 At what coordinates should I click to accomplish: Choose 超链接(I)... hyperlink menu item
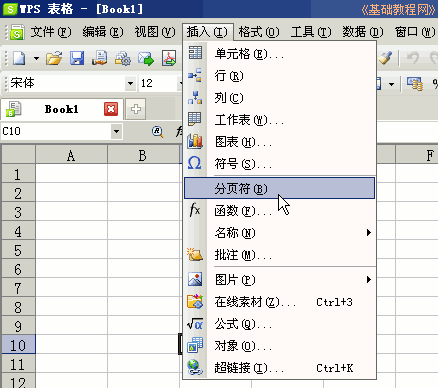pyautogui.click(x=279, y=368)
